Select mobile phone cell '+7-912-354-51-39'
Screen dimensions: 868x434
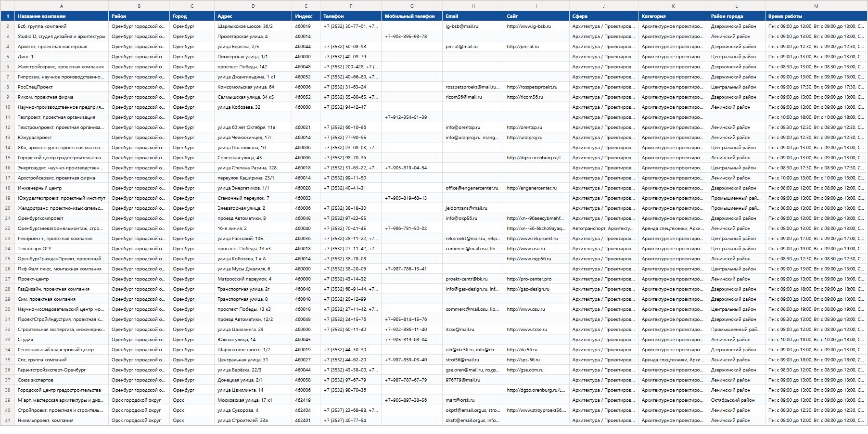pyautogui.click(x=412, y=117)
